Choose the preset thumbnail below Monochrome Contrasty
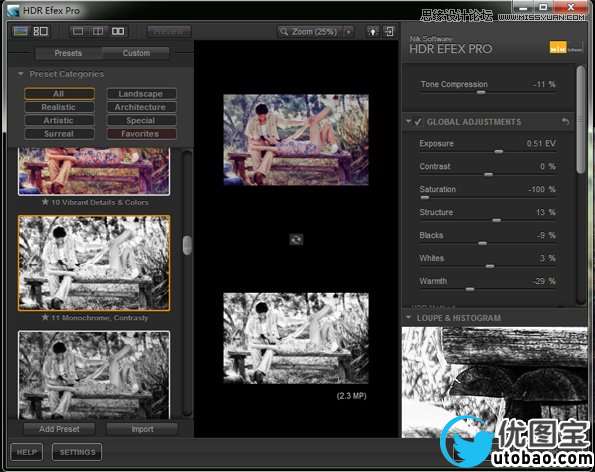Viewport: 595px width, 472px height. coord(94,375)
